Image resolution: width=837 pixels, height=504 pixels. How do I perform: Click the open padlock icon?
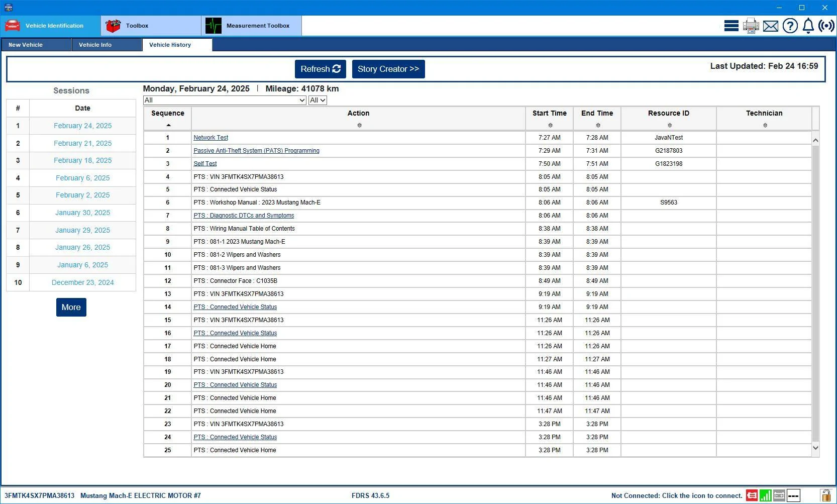point(825,495)
